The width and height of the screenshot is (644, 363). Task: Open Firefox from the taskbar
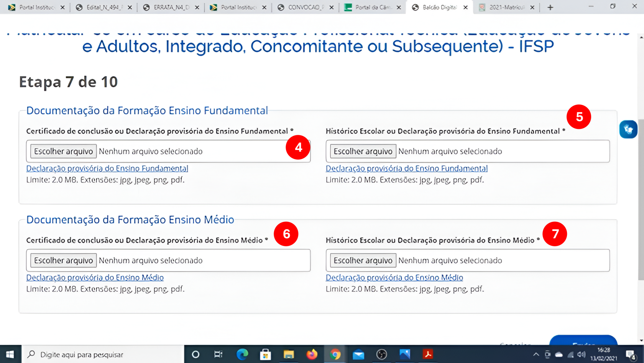[312, 354]
